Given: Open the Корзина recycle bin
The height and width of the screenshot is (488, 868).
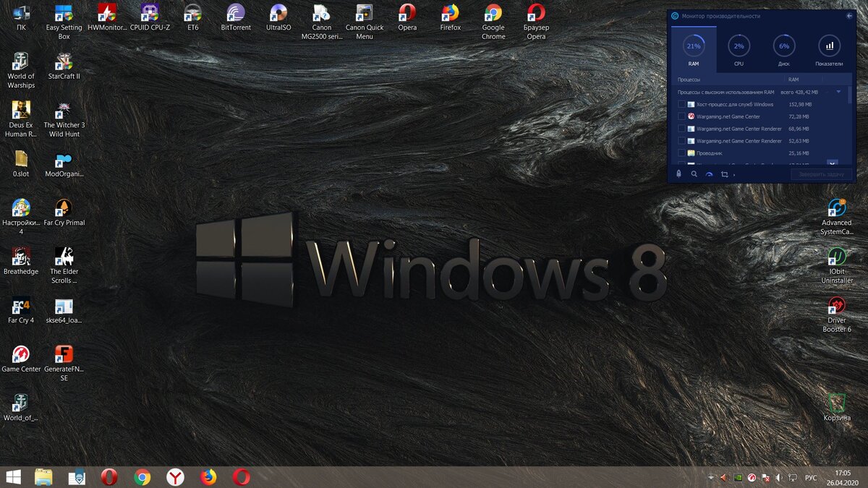Looking at the screenshot, I should pos(837,408).
